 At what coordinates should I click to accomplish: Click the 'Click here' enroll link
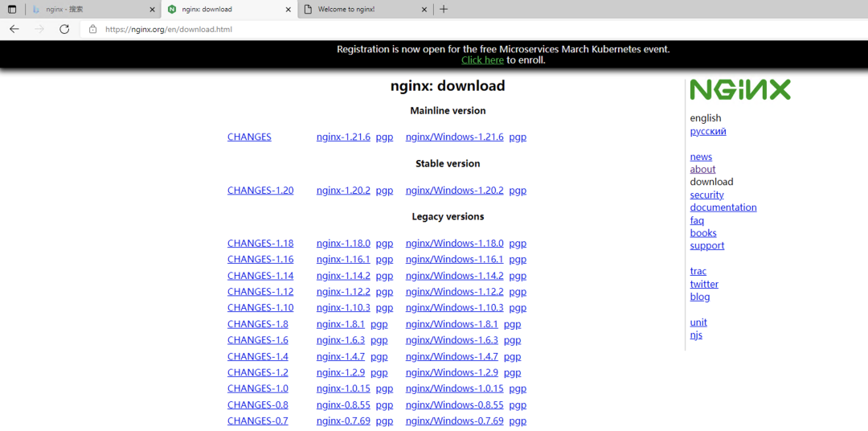point(482,60)
